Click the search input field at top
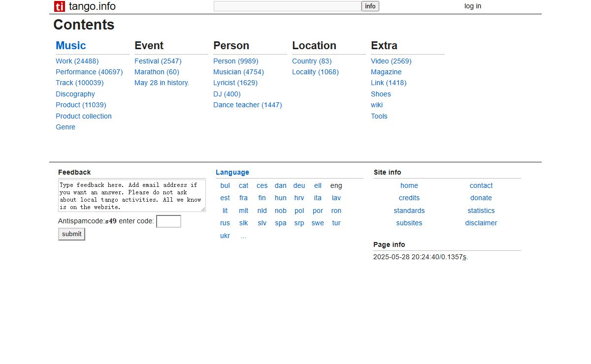The image size is (591, 364). (288, 6)
